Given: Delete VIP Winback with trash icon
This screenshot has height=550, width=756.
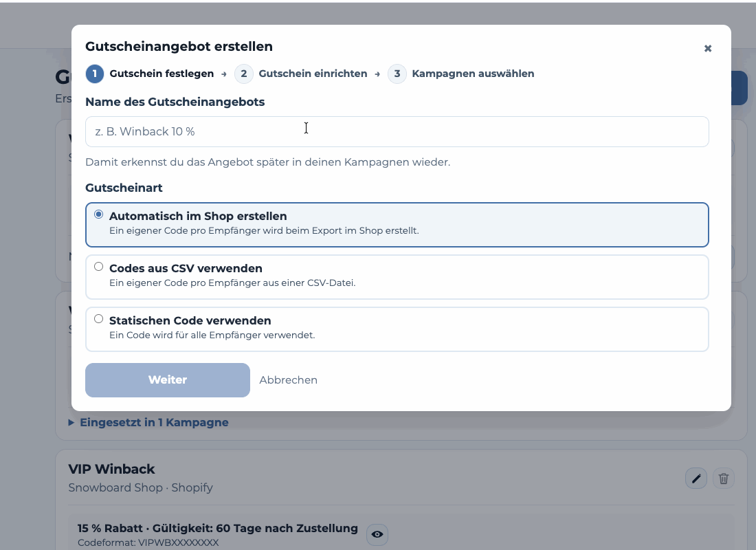Looking at the screenshot, I should (723, 478).
